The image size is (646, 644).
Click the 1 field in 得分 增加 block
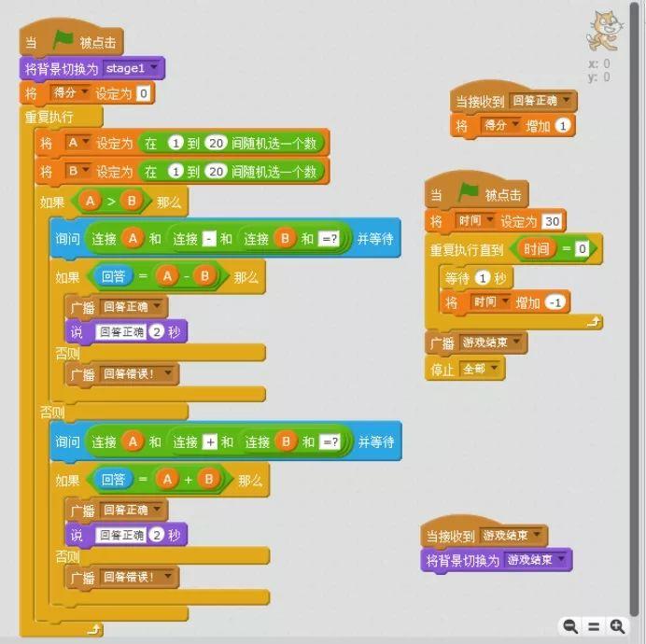[562, 125]
